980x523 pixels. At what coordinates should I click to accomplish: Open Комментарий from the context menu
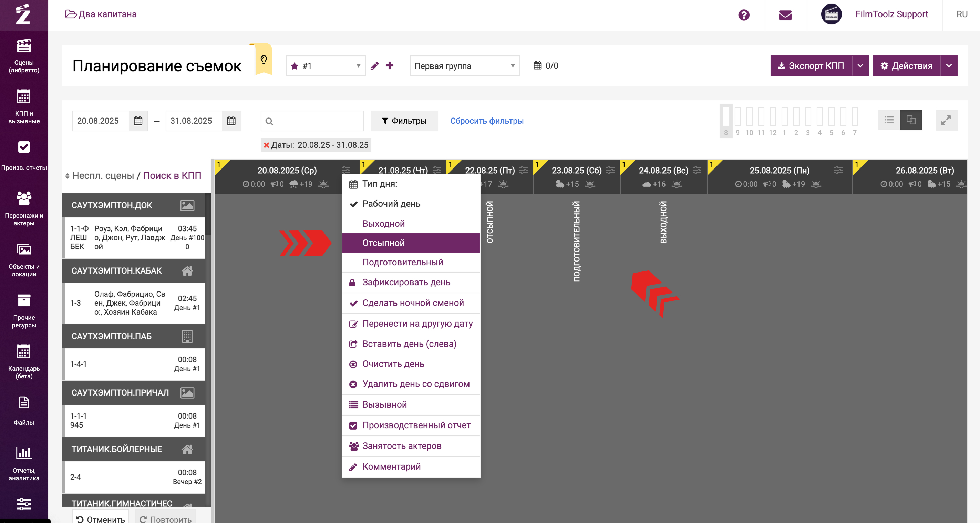pyautogui.click(x=411, y=466)
